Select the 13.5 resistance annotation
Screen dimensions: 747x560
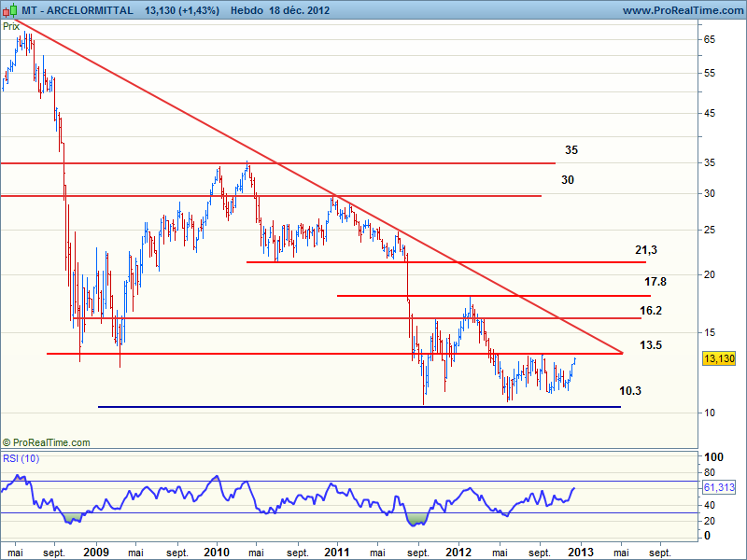click(x=651, y=344)
